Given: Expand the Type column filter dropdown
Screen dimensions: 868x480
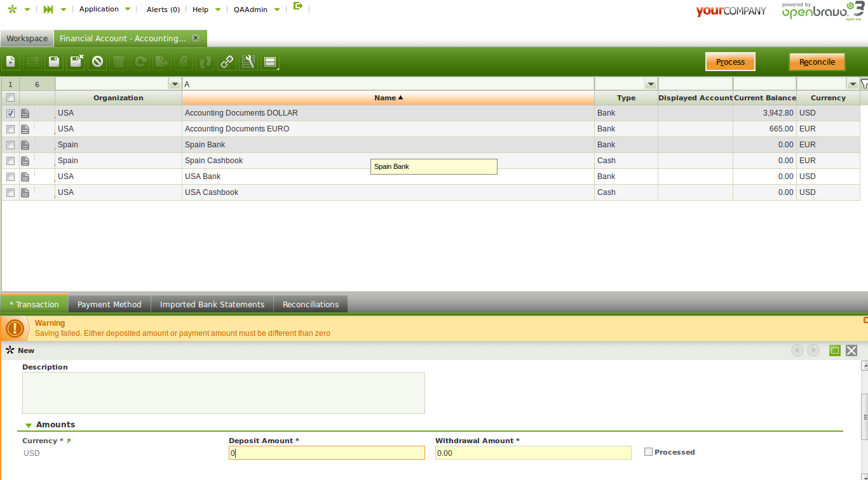Looking at the screenshot, I should tap(650, 84).
